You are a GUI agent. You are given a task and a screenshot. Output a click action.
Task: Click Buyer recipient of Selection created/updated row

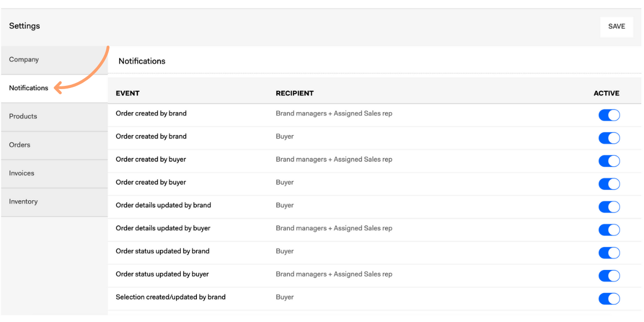click(285, 297)
